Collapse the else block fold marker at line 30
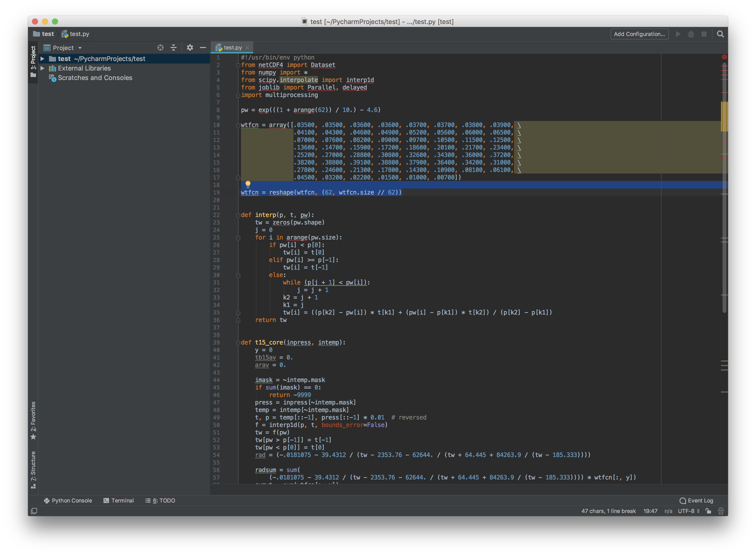The image size is (756, 556). pyautogui.click(x=238, y=275)
